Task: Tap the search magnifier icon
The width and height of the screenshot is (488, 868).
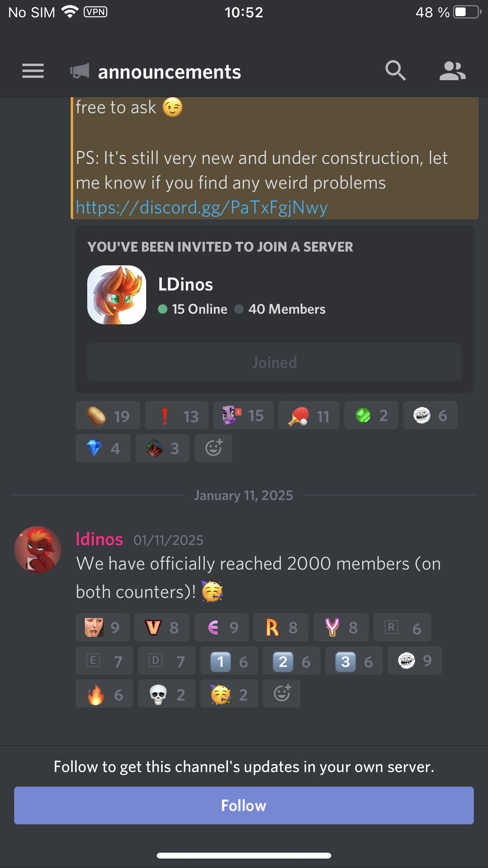Action: [x=395, y=71]
